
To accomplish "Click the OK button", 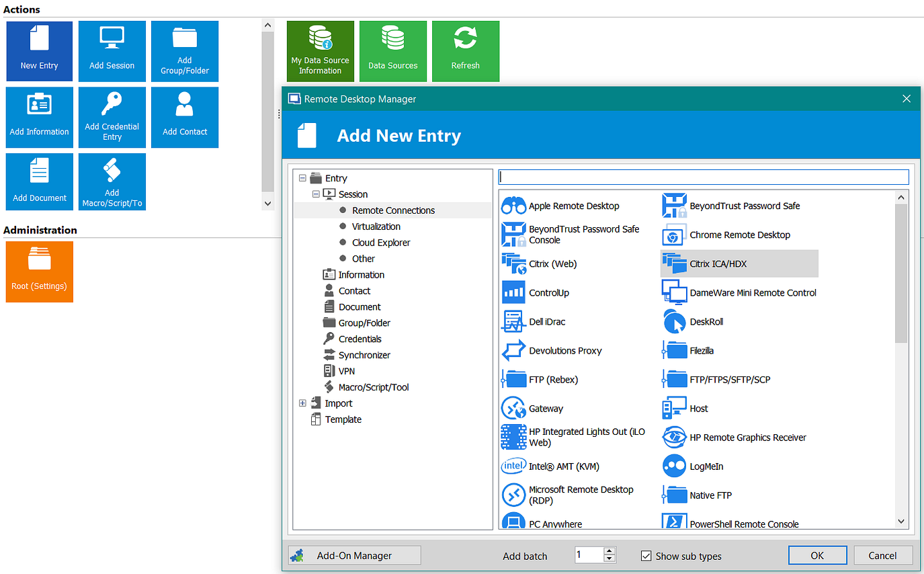I will coord(817,555).
